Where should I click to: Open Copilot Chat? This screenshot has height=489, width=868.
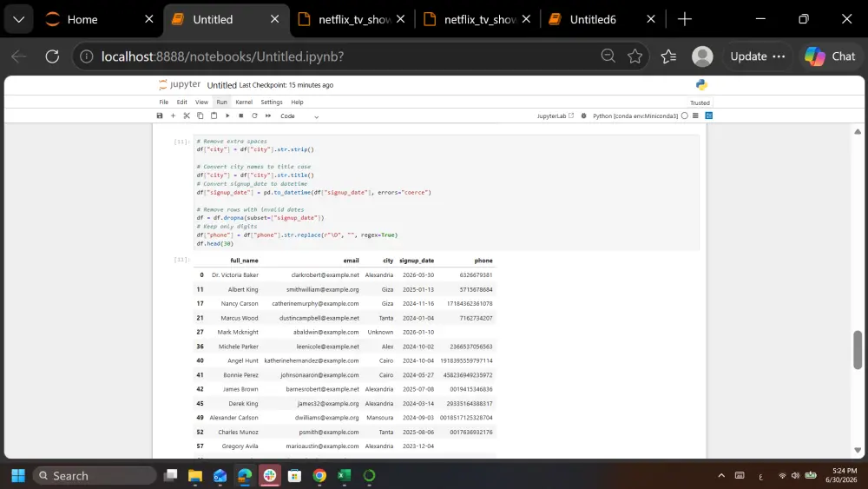pos(830,56)
